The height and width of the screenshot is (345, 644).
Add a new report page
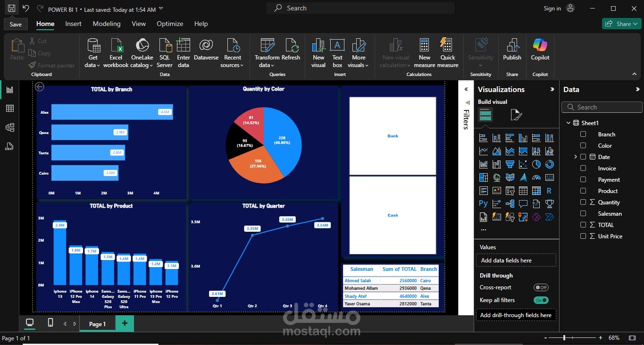coord(125,323)
